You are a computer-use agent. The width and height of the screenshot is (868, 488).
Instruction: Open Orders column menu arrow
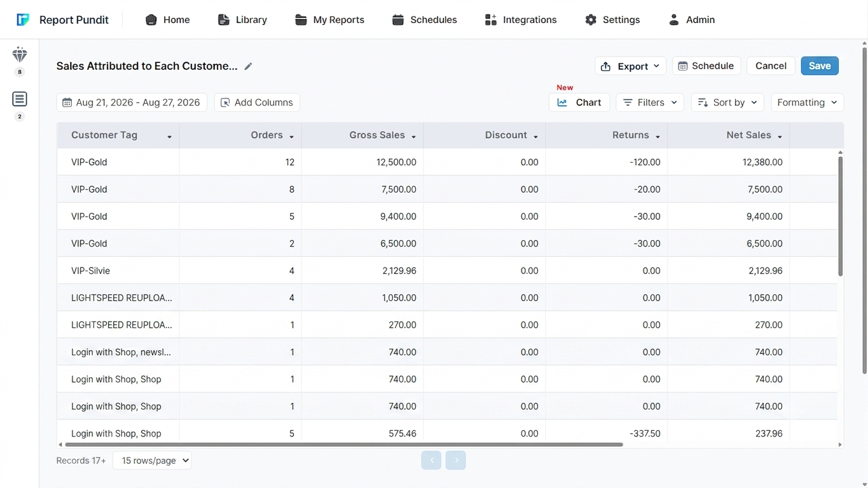point(292,137)
